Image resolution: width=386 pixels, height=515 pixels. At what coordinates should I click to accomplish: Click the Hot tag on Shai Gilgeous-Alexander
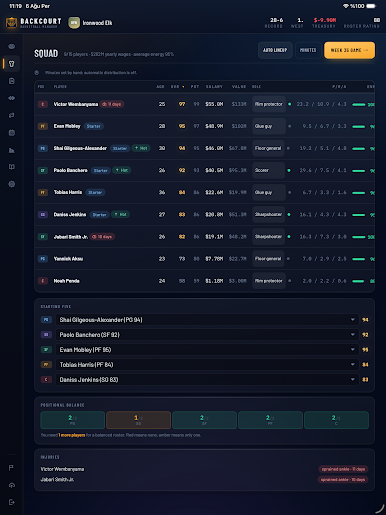coord(141,148)
